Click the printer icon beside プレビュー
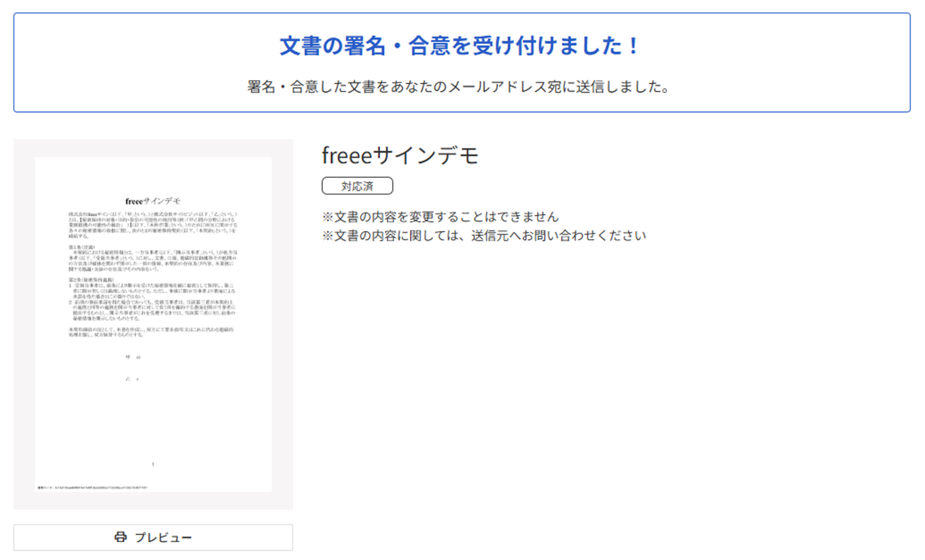Image resolution: width=925 pixels, height=560 pixels. pyautogui.click(x=120, y=537)
